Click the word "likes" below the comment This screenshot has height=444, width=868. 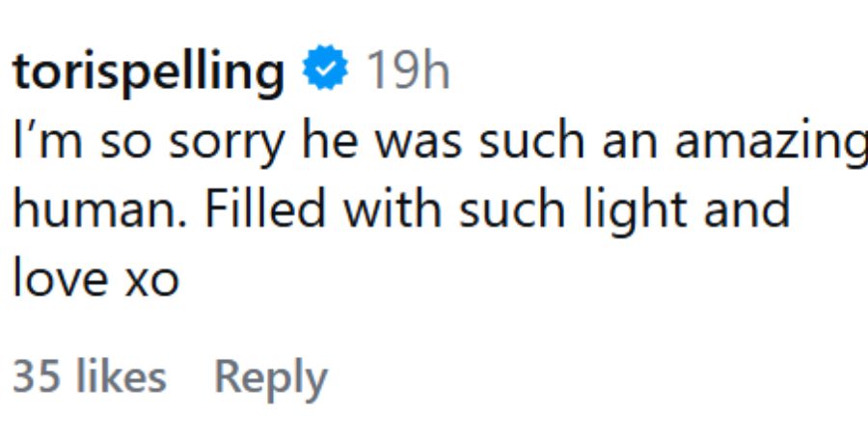click(x=121, y=376)
